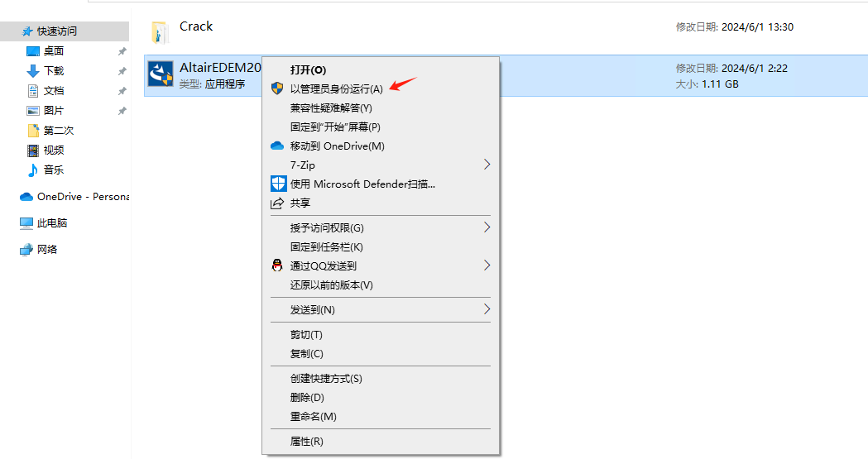Screen dimensions: 868x459
Task: Select the Crack folder name
Action: (x=196, y=26)
